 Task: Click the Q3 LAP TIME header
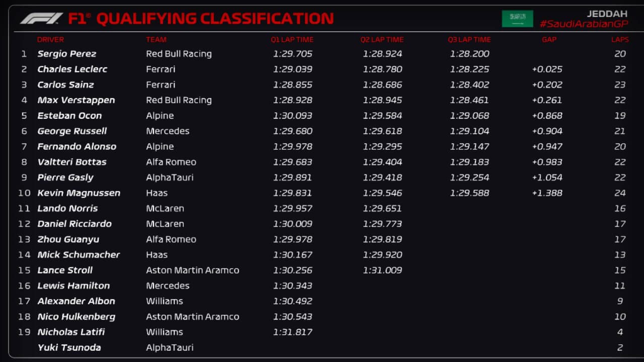(469, 40)
